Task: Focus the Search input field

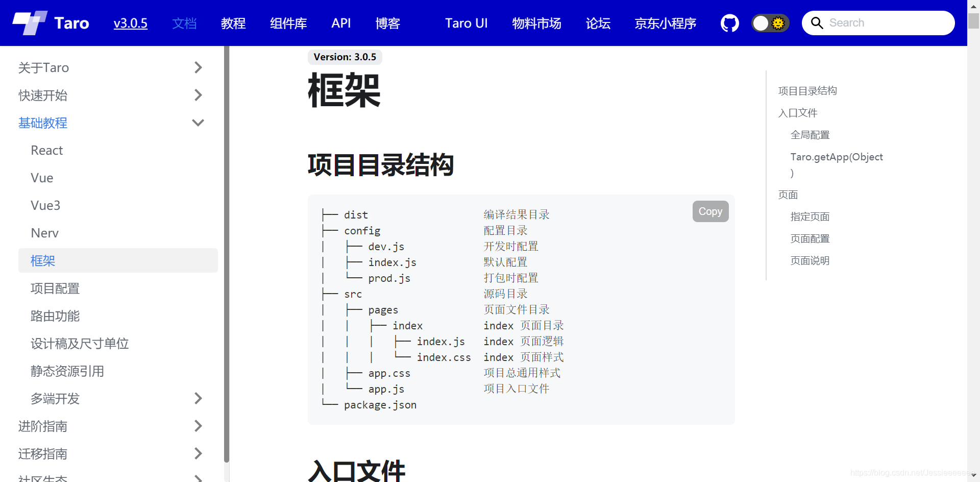Action: pos(878,23)
